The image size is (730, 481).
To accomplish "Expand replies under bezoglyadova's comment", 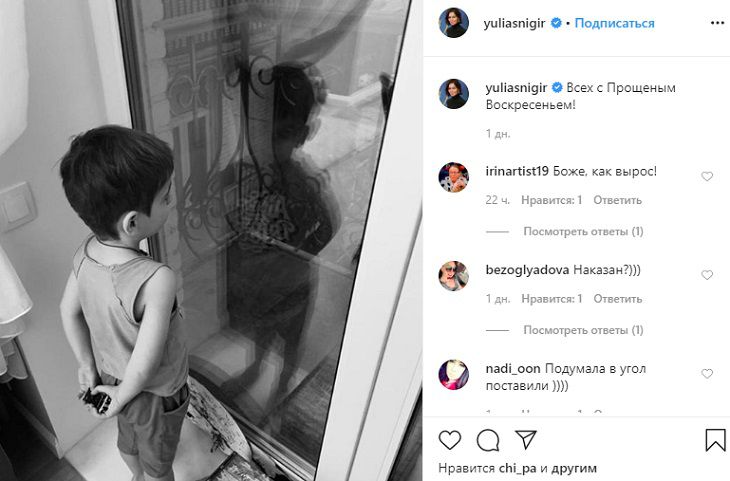I will point(583,330).
